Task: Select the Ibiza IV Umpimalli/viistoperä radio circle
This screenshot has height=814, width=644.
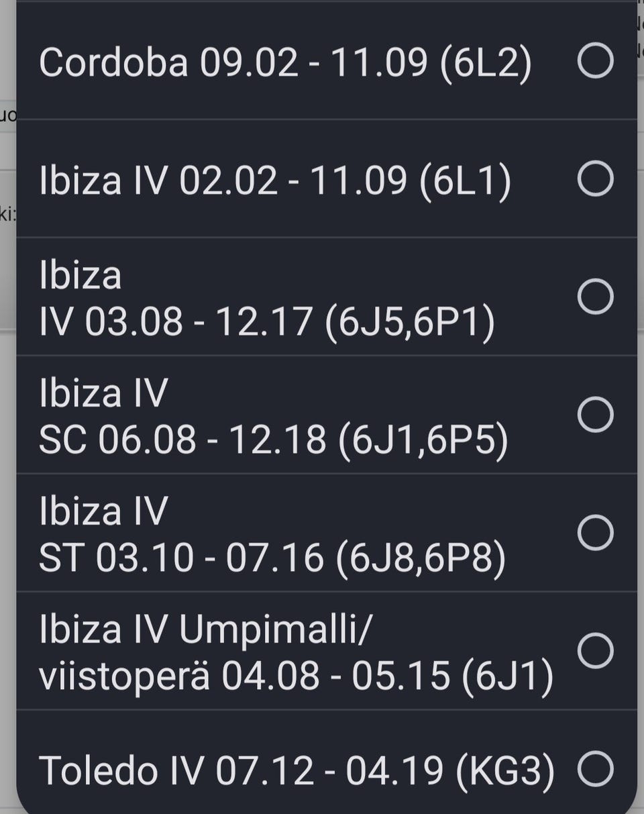Action: click(x=595, y=650)
